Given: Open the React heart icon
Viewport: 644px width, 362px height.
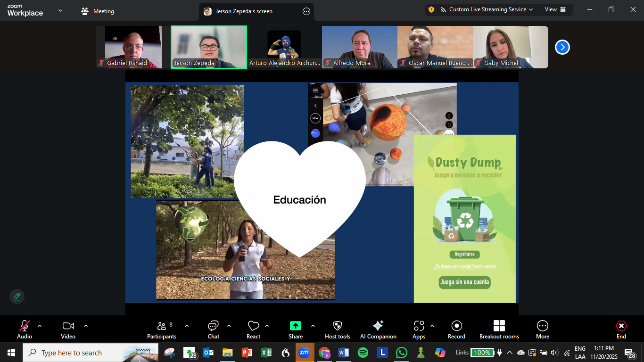Looking at the screenshot, I should pos(253,326).
